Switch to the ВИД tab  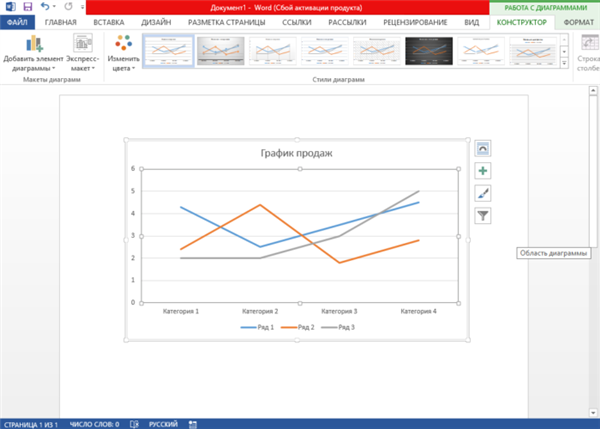pos(471,22)
